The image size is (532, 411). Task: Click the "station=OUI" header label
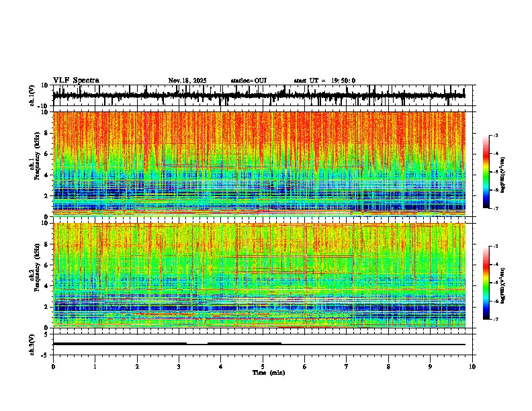(249, 81)
